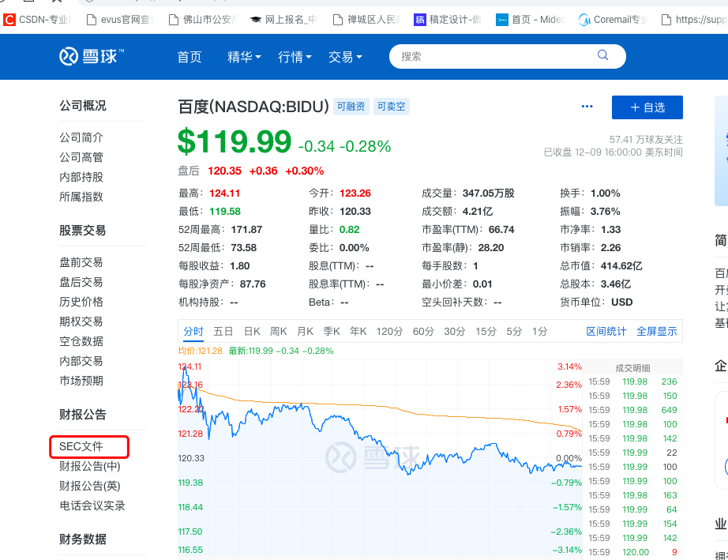Expand the 行情 dropdown menu
The width and height of the screenshot is (728, 560).
[x=295, y=57]
